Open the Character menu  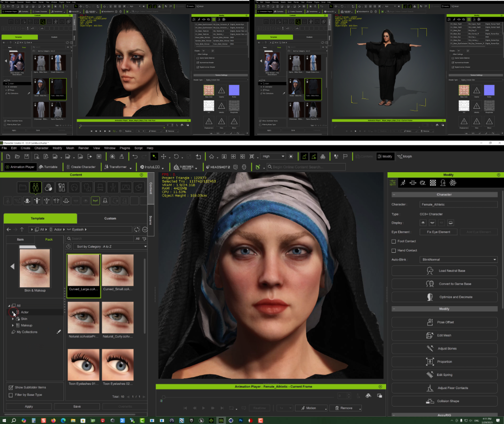pos(41,148)
